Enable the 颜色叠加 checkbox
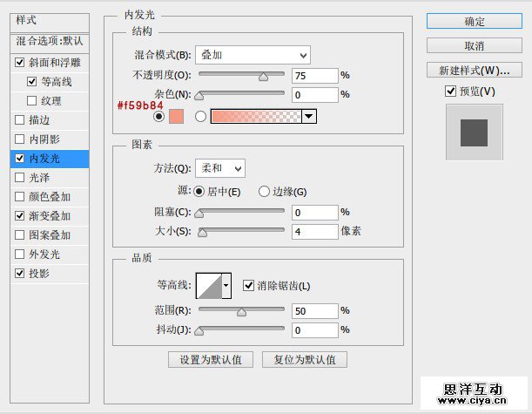 point(20,196)
